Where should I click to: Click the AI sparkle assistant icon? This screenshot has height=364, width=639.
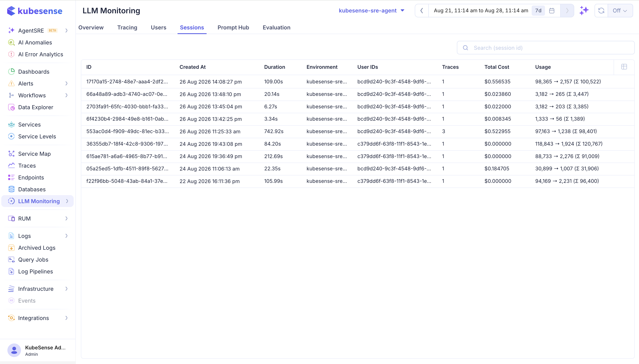[x=584, y=11]
